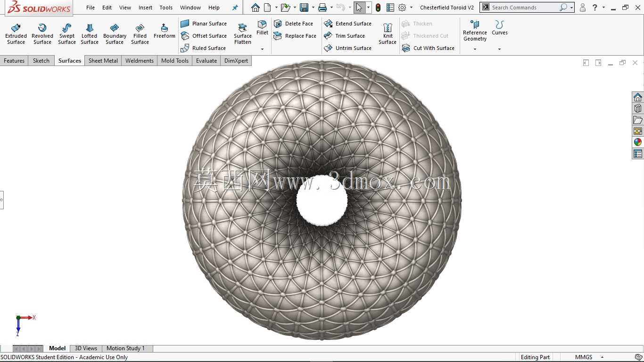Viewport: 644px width, 362px height.
Task: Switch to the Motion Study 1 tab
Action: pos(125,348)
